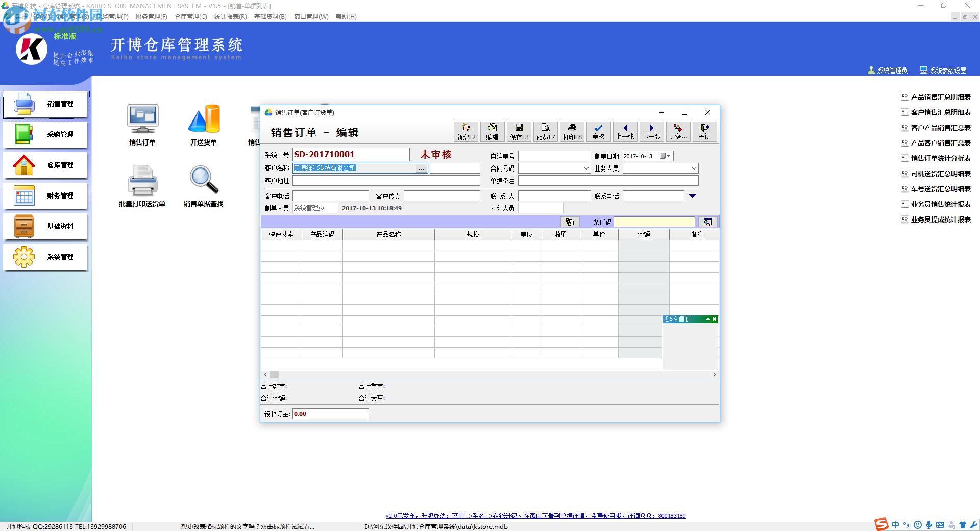Screen dimensions: 980x531
Task: Click the 自编单号 input field
Action: tap(554, 156)
